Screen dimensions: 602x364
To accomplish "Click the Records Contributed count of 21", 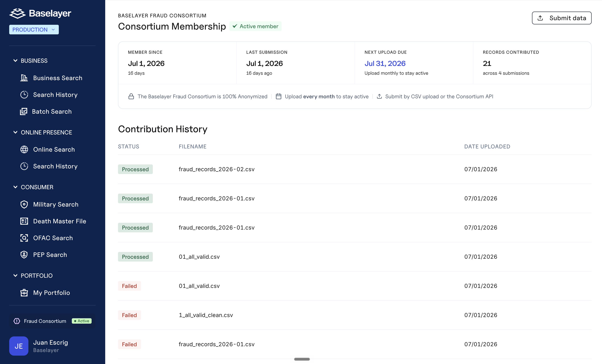I will point(487,64).
